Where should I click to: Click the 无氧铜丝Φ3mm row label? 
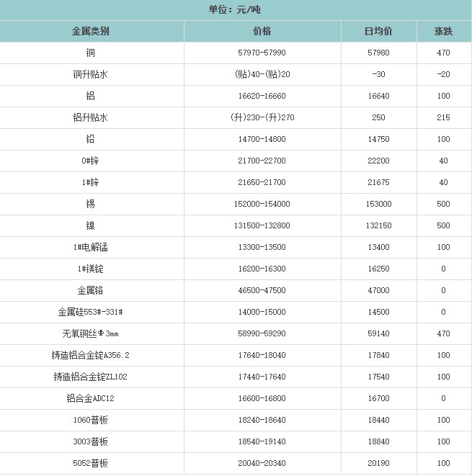coord(91,334)
